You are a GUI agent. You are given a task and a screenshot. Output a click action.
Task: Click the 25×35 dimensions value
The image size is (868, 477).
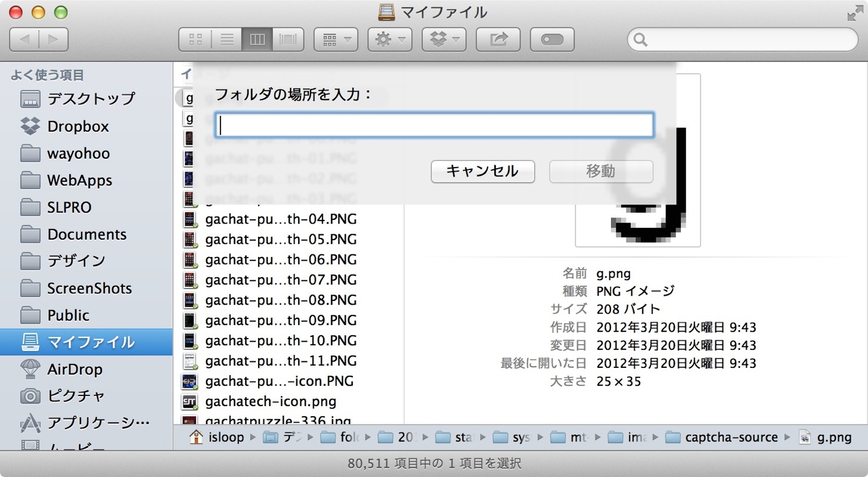(x=619, y=381)
